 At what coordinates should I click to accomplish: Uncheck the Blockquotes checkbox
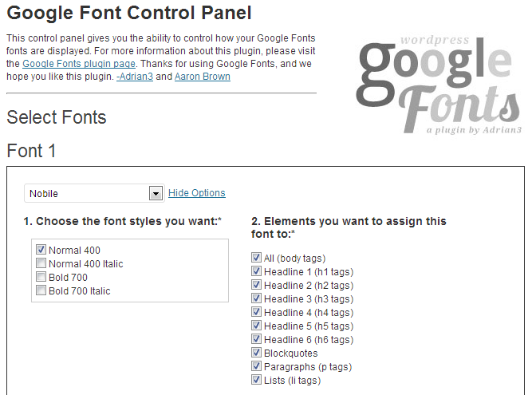click(x=257, y=353)
